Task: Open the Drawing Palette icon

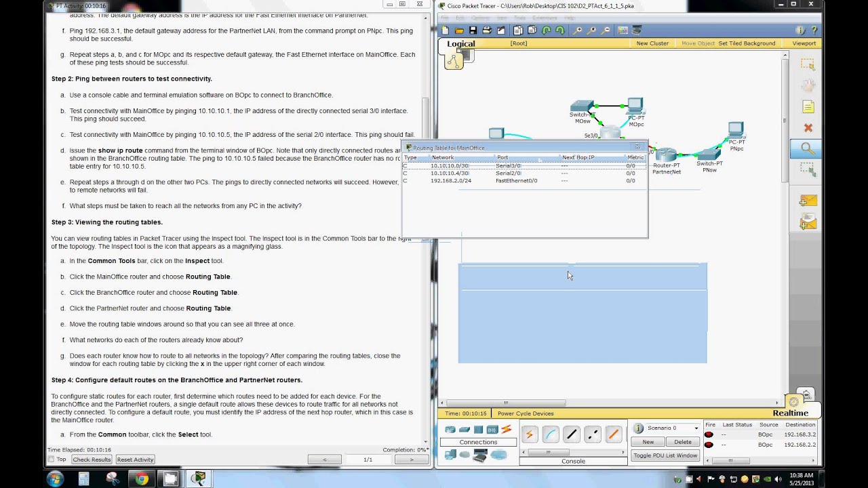Action: [x=623, y=30]
